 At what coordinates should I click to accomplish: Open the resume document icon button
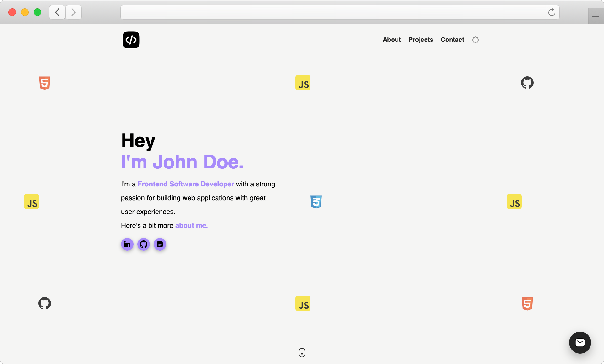click(x=160, y=244)
